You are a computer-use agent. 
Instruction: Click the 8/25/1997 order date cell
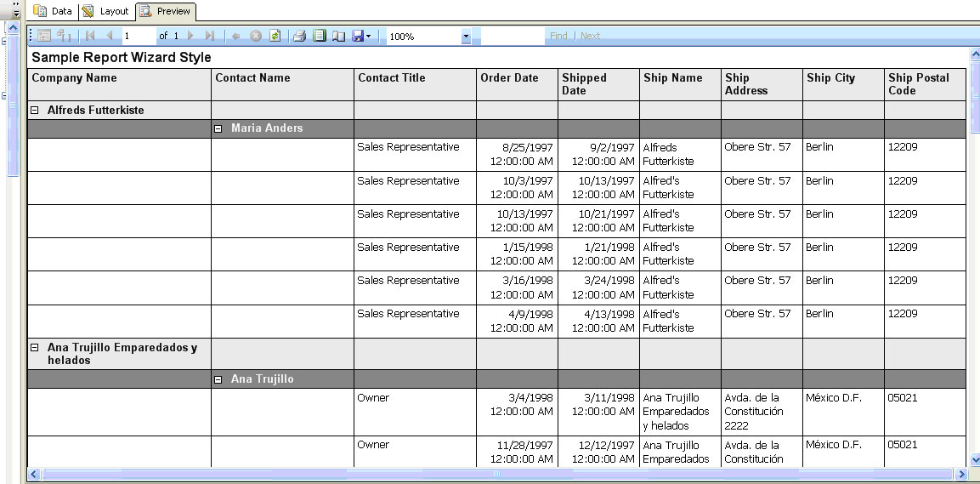[517, 155]
